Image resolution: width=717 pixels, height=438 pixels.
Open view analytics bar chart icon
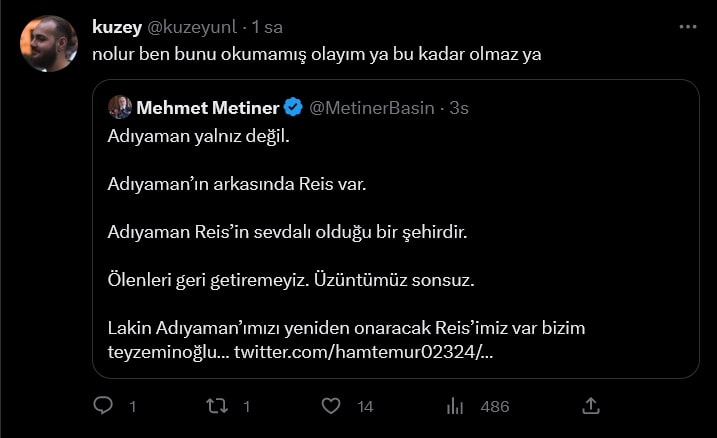[x=455, y=406]
